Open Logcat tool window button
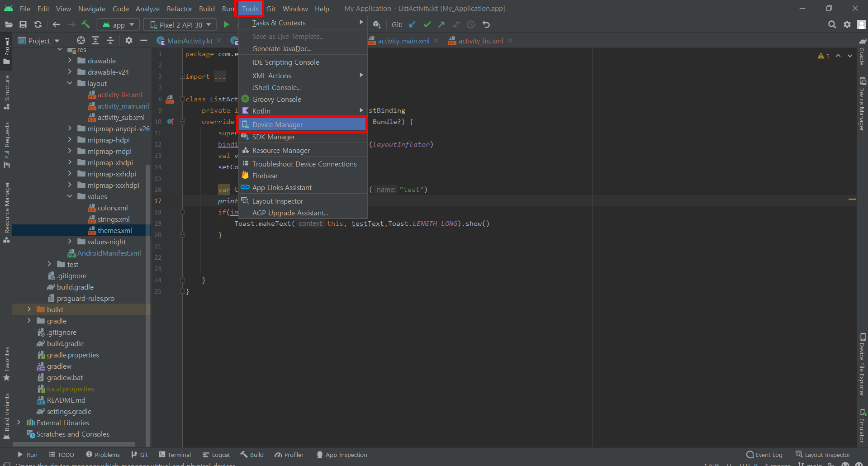The width and height of the screenshot is (868, 466). (216, 455)
